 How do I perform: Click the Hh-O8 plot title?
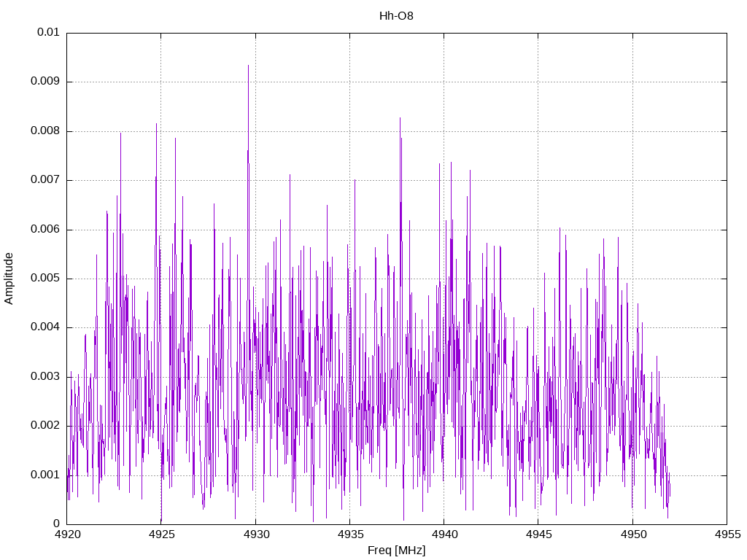tap(396, 16)
